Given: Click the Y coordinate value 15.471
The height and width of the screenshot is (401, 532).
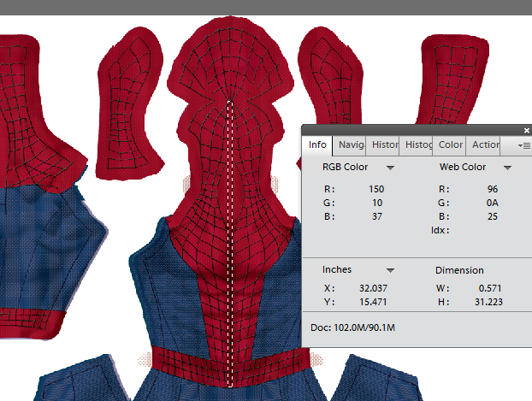Looking at the screenshot, I should coord(373,302).
